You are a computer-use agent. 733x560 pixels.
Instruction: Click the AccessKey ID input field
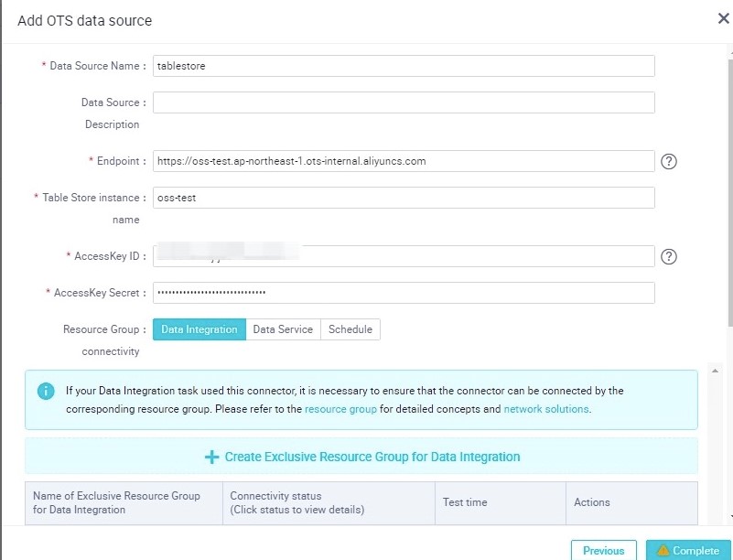click(x=404, y=256)
